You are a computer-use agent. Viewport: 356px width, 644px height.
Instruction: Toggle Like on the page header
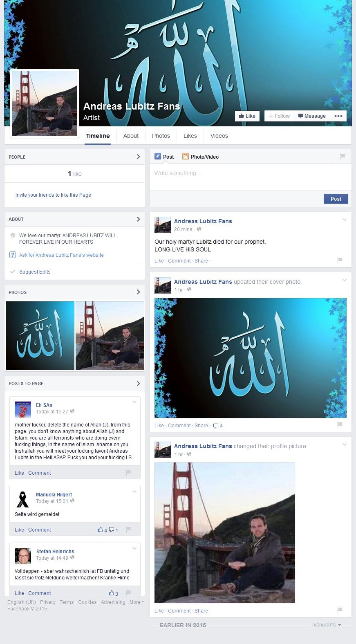click(x=247, y=116)
